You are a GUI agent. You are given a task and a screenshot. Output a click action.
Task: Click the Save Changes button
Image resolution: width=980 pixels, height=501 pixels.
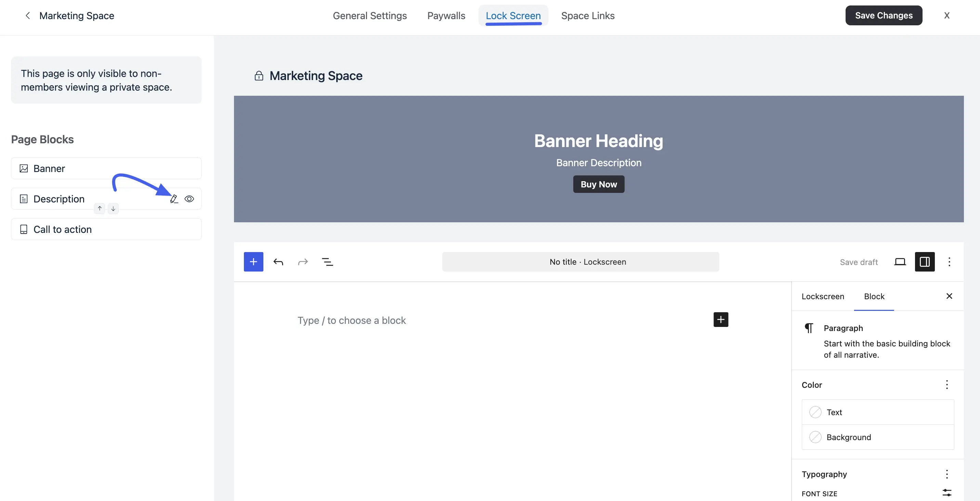coord(884,16)
